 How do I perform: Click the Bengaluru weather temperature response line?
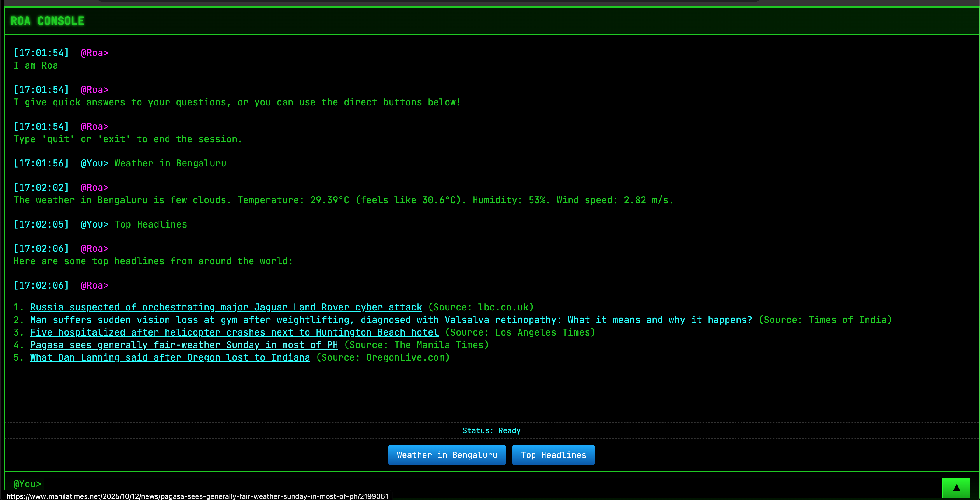point(343,200)
